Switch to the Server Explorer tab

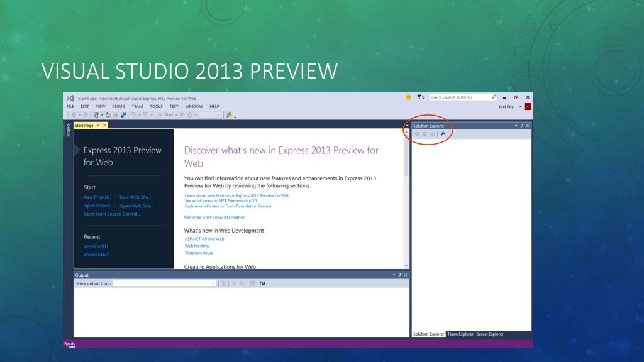coord(490,334)
